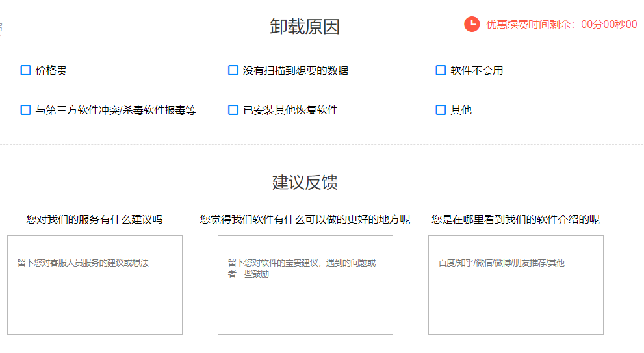Tick the 已安装其他恢复软件 checkbox
This screenshot has height=353, width=644.
click(233, 110)
